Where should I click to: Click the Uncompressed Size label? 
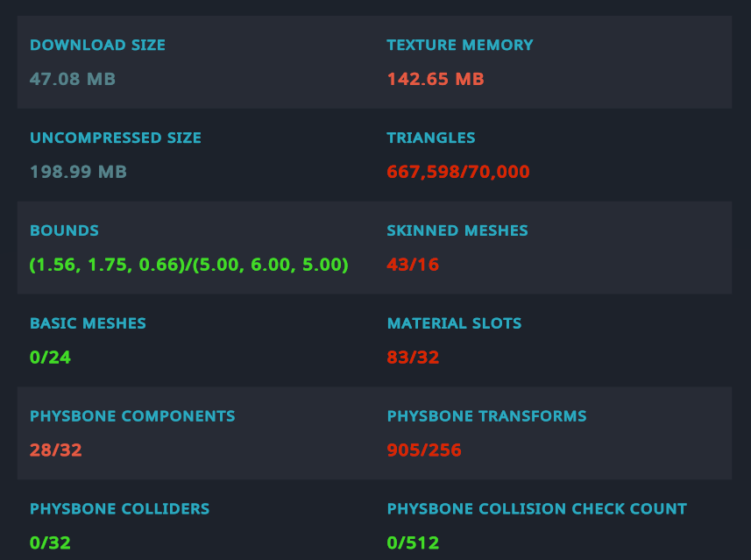116,138
